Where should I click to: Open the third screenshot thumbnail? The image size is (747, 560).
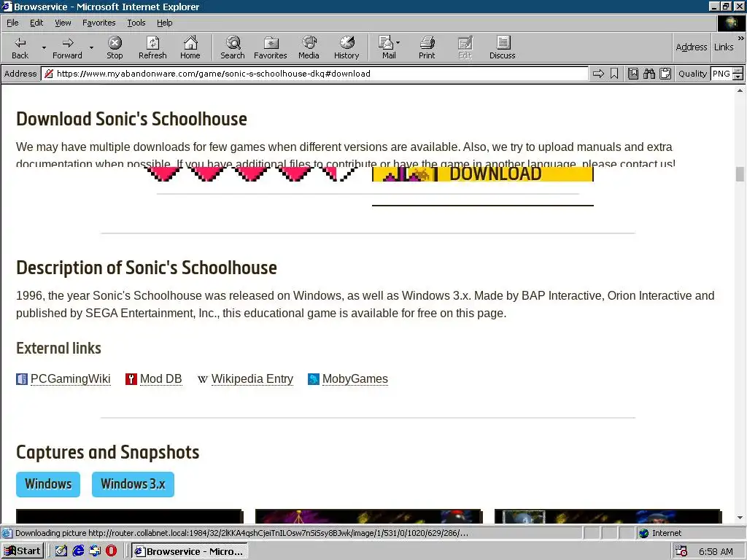(608, 516)
